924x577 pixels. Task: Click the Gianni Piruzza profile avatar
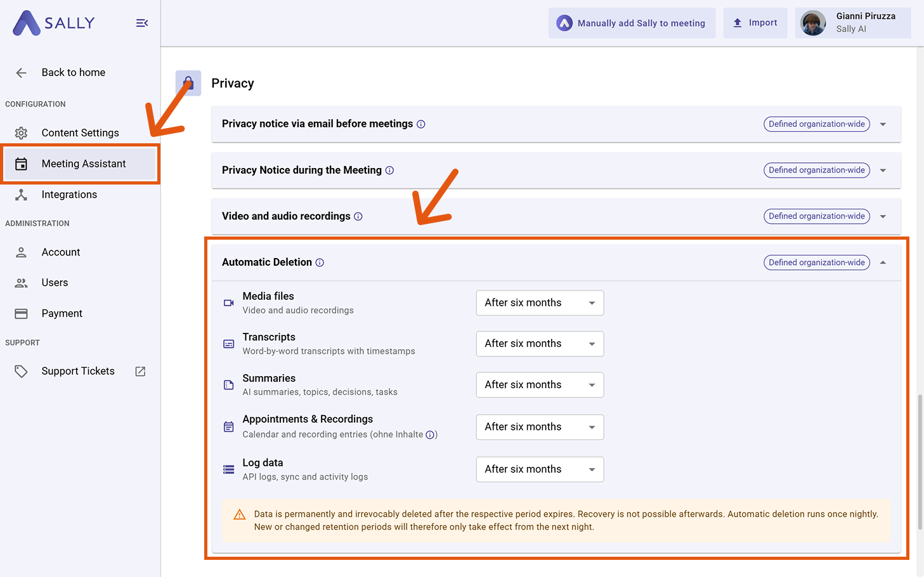pyautogui.click(x=812, y=23)
